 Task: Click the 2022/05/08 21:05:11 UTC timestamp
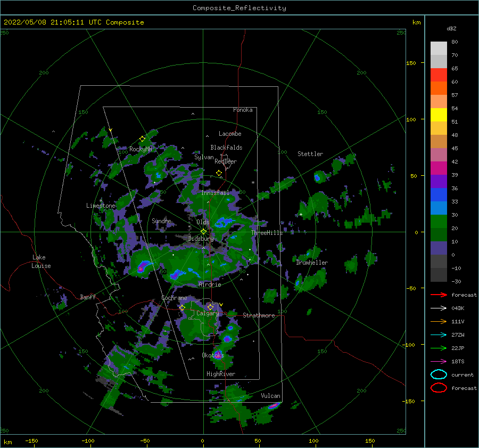pyautogui.click(x=73, y=22)
